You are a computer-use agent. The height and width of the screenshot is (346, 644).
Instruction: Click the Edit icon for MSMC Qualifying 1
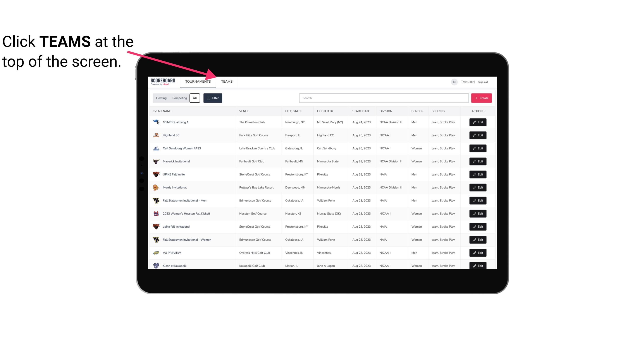pyautogui.click(x=478, y=122)
